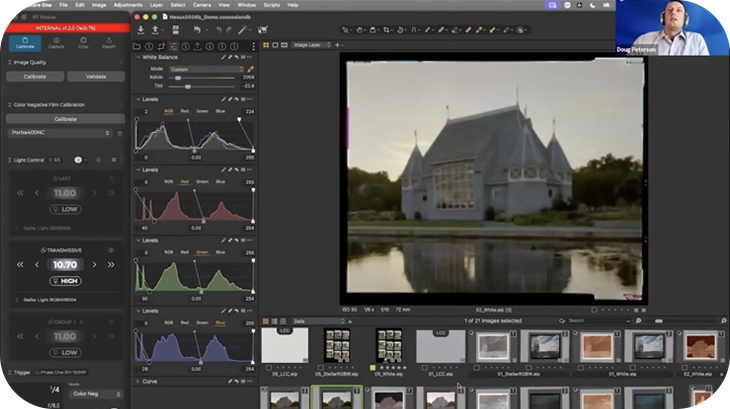Click Calibrate under Image Quality
This screenshot has width=730, height=409.
click(35, 76)
